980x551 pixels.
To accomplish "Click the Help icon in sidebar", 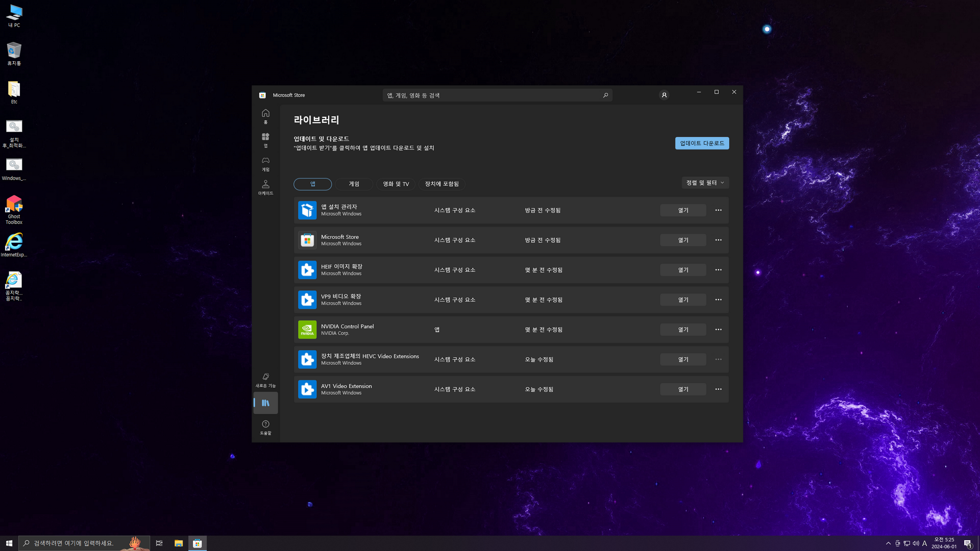I will (265, 427).
